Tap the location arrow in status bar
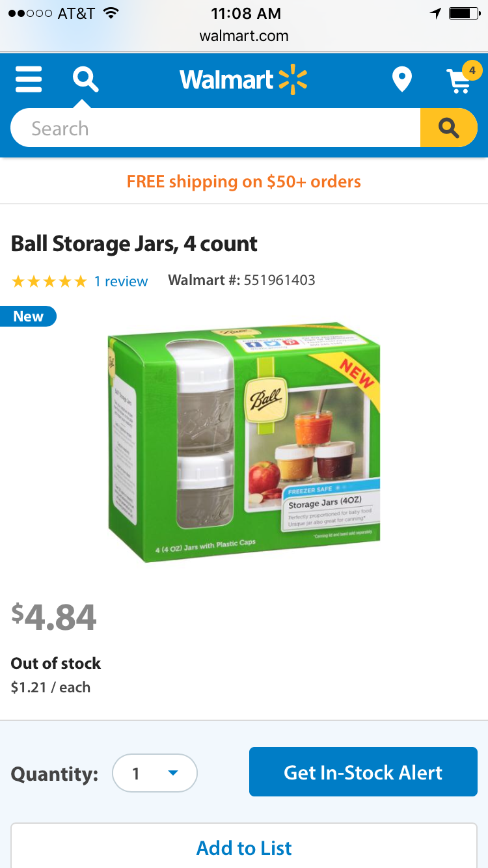This screenshot has width=488, height=868. 435,13
